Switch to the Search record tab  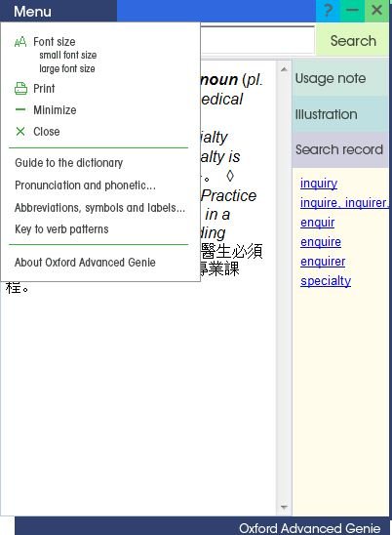(x=340, y=149)
